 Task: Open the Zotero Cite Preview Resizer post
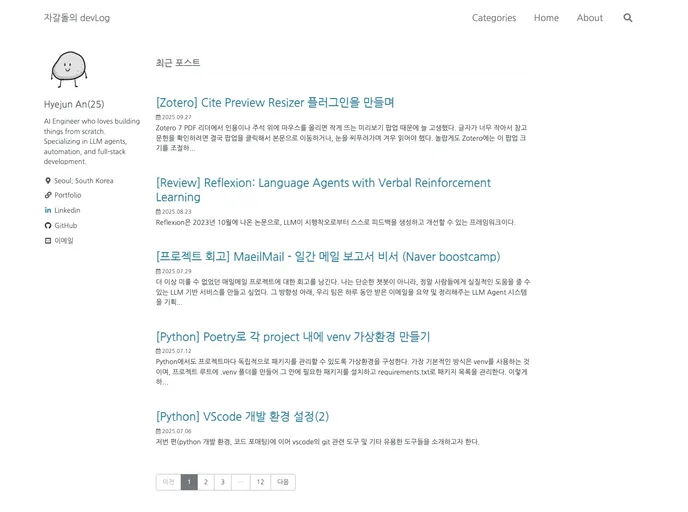click(275, 102)
